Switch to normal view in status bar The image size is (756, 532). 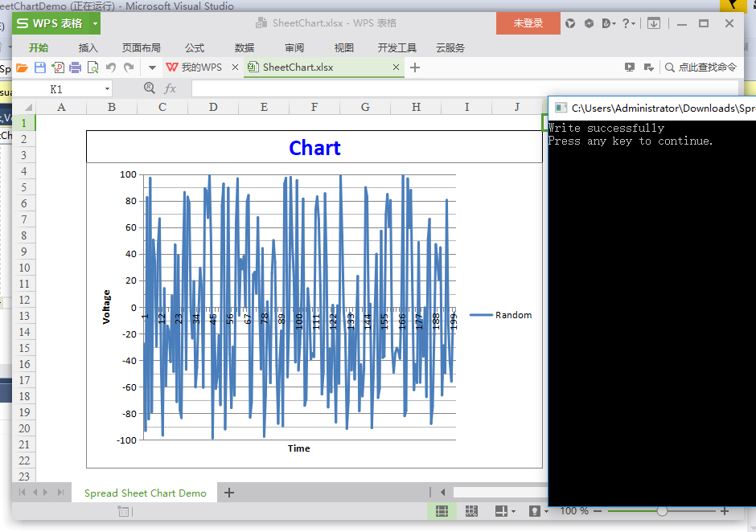pos(442,511)
